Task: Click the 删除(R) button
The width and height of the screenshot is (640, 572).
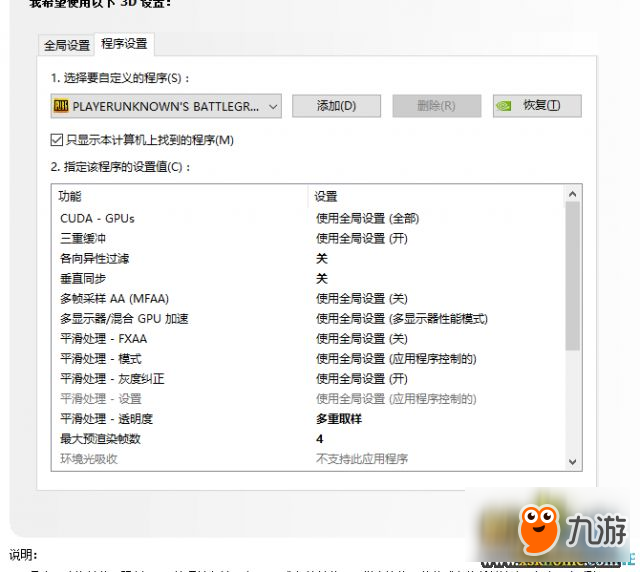Action: (437, 106)
